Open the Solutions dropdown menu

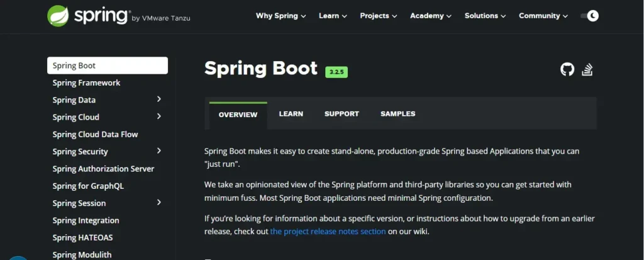[485, 16]
